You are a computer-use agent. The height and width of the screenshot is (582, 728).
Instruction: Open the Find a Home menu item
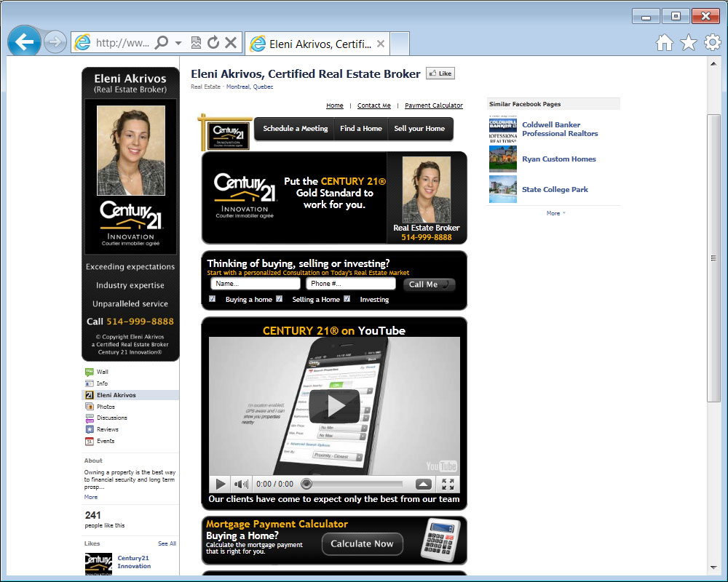361,129
